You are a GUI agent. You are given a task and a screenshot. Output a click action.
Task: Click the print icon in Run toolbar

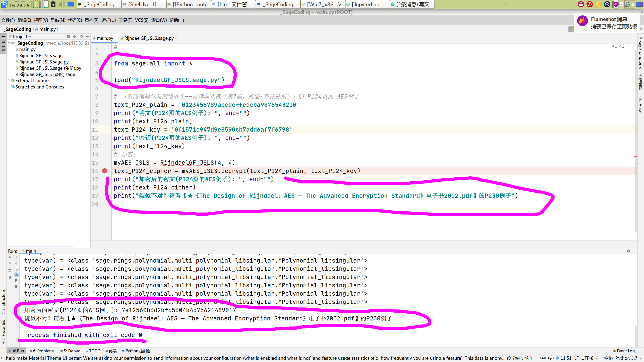click(16, 281)
